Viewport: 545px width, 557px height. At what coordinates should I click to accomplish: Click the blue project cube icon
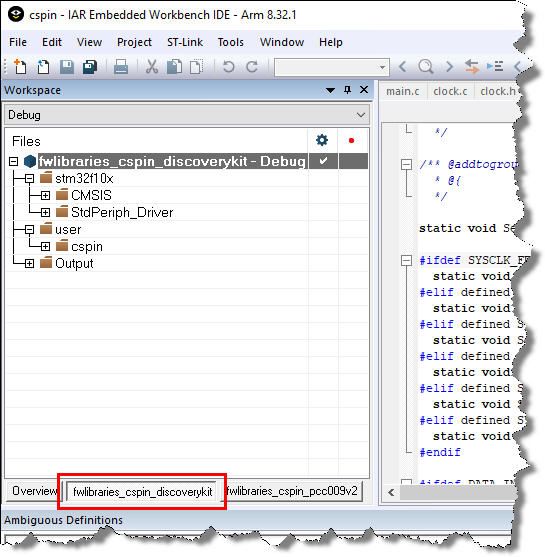click(30, 161)
